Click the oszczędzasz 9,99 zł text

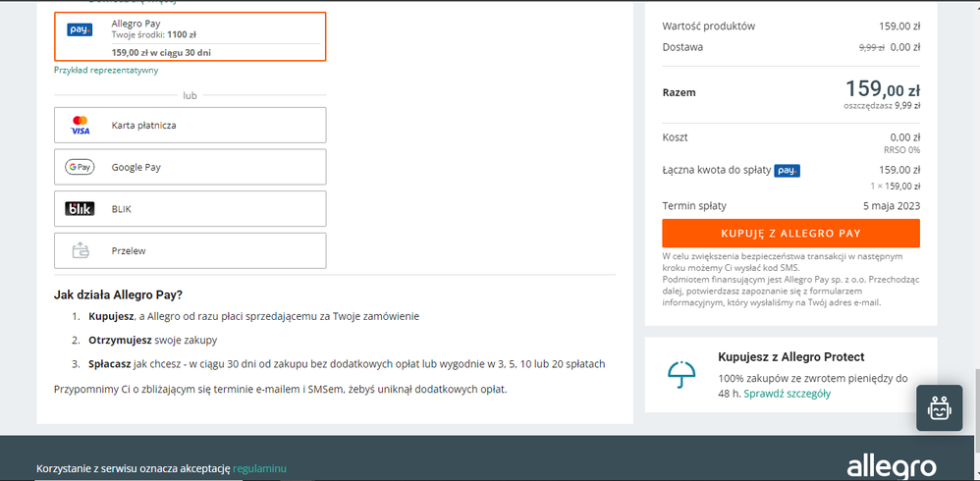pyautogui.click(x=882, y=106)
